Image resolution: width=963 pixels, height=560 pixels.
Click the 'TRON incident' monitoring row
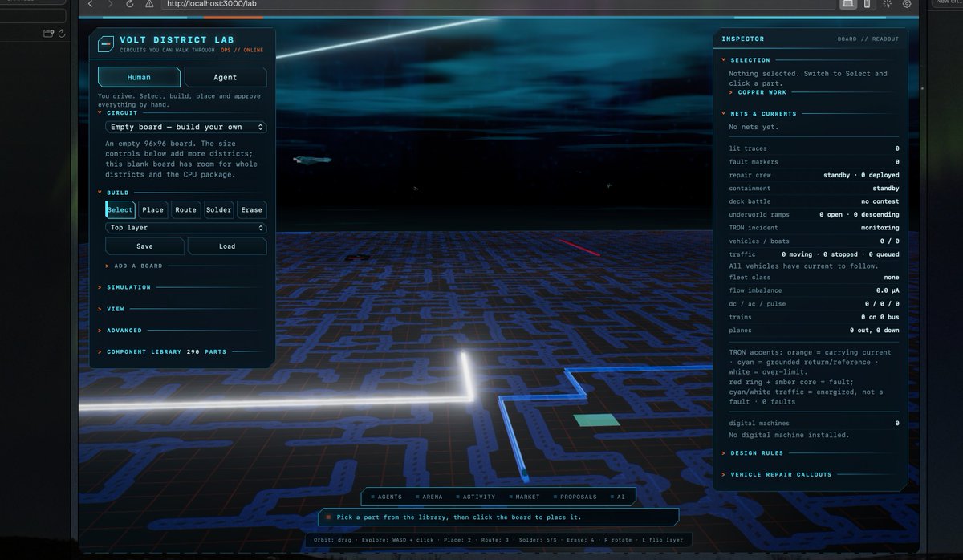[x=814, y=228]
